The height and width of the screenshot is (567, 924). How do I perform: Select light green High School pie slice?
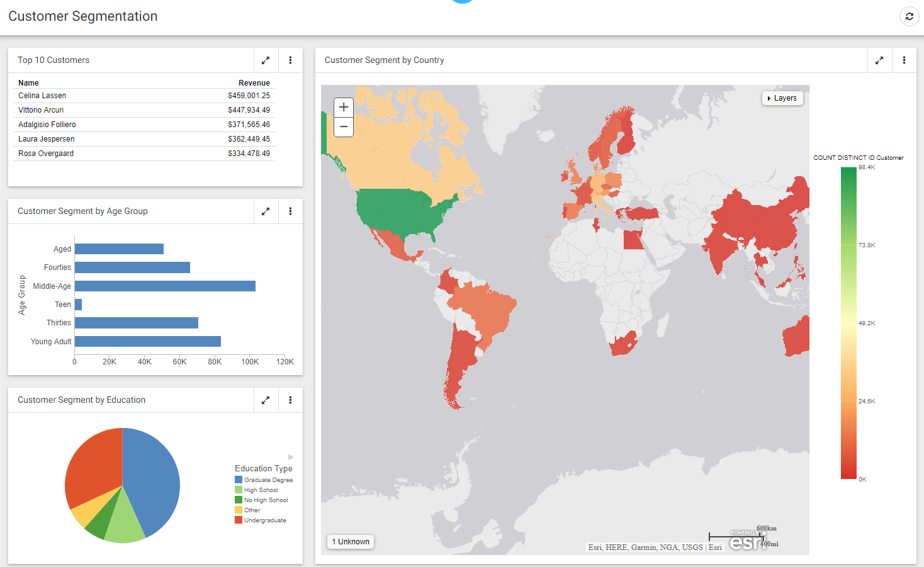125,521
